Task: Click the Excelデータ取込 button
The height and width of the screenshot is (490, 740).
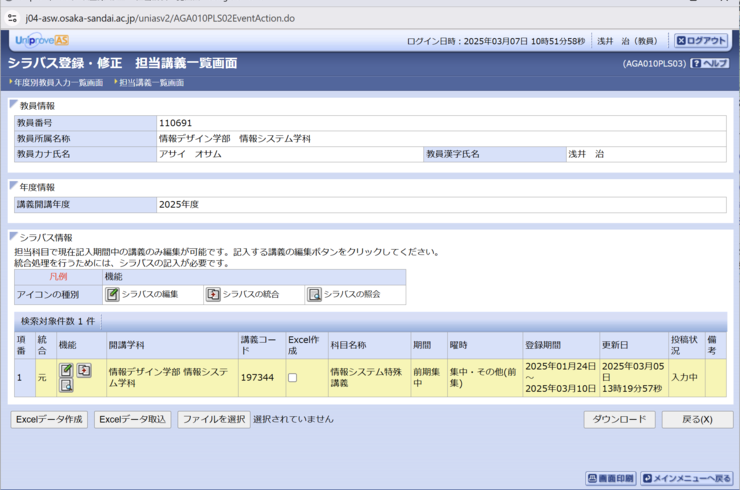Action: tap(133, 419)
